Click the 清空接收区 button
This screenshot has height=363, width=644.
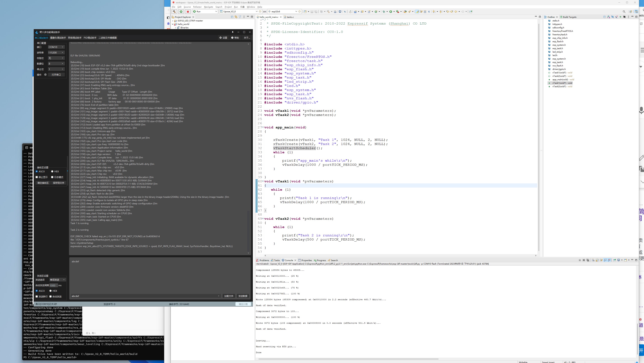[43, 183]
